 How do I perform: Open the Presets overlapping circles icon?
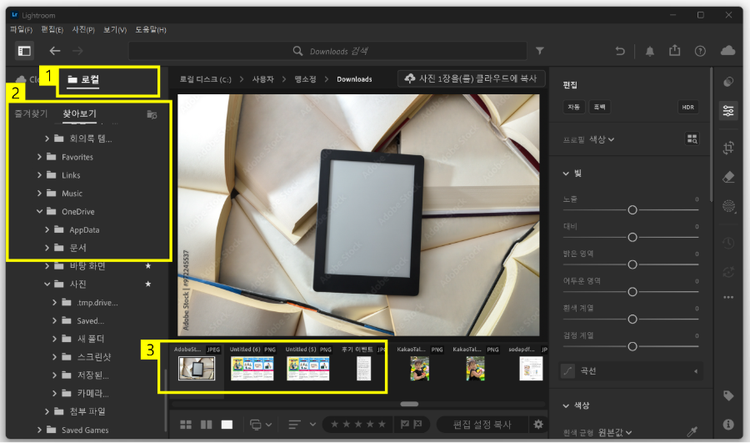pyautogui.click(x=728, y=82)
